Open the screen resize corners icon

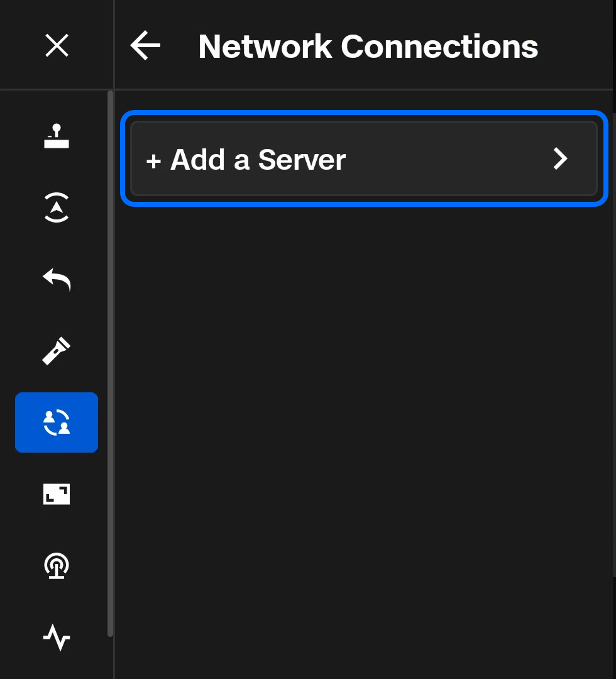click(57, 495)
